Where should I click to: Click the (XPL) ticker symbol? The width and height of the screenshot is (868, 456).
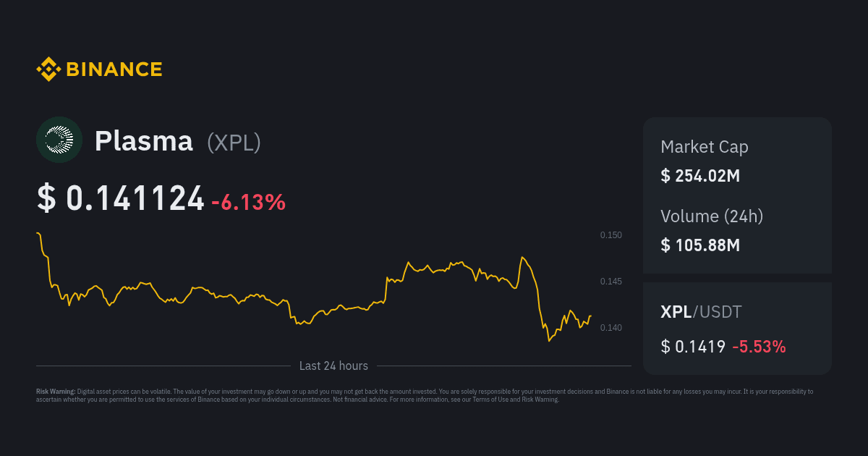234,142
